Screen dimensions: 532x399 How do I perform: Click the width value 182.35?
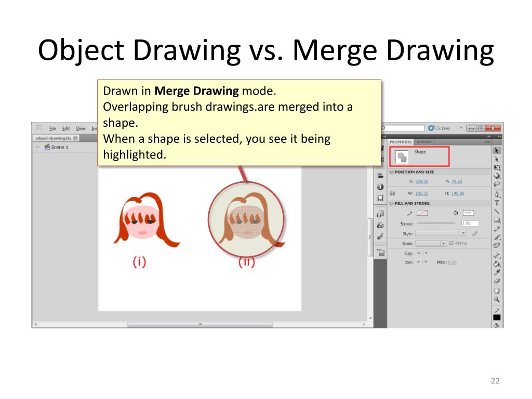pyautogui.click(x=421, y=193)
